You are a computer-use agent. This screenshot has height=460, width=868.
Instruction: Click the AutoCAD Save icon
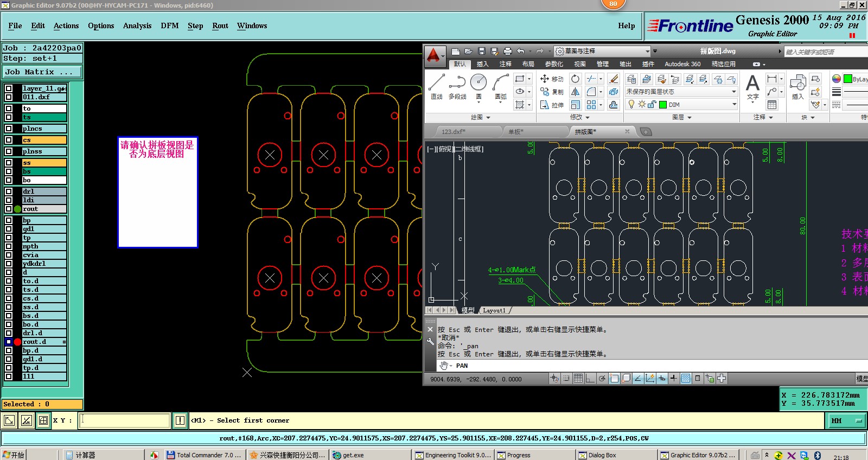point(481,51)
